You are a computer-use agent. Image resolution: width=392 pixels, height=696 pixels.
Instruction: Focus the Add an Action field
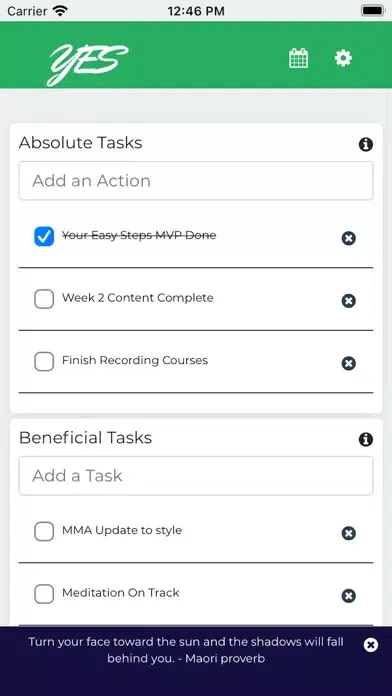pyautogui.click(x=196, y=181)
